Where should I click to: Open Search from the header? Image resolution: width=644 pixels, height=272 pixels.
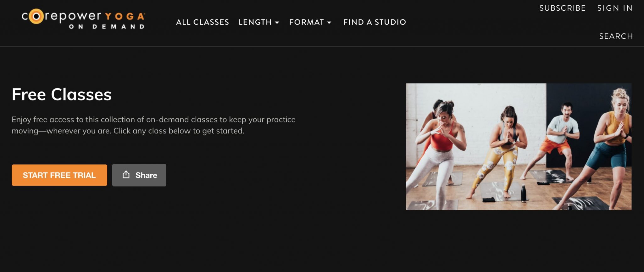pyautogui.click(x=616, y=36)
